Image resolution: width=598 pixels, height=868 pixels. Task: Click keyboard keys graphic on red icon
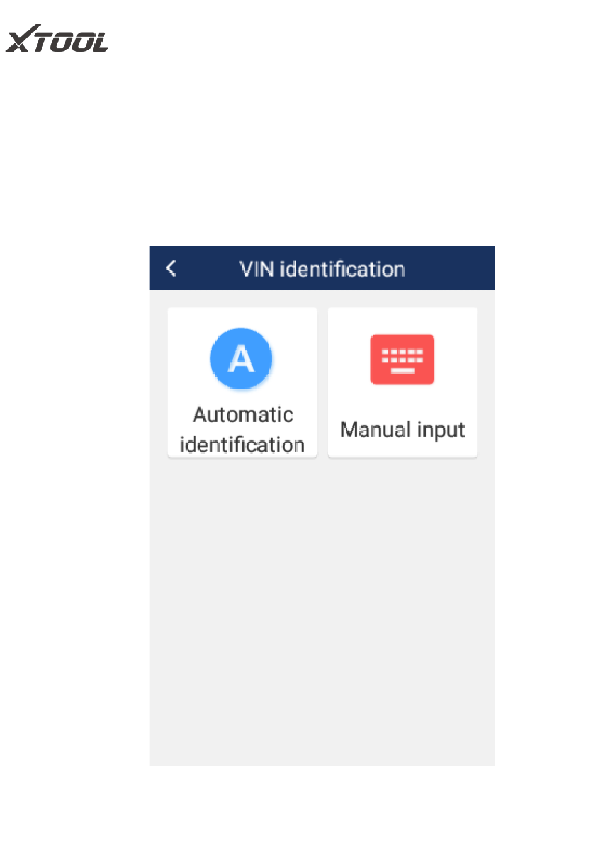[402, 360]
